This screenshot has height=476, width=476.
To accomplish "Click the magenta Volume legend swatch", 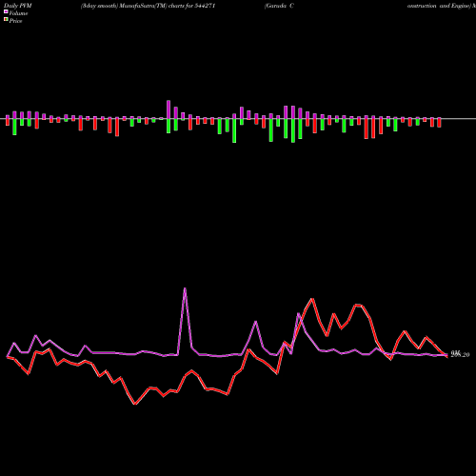I will pyautogui.click(x=6, y=11).
